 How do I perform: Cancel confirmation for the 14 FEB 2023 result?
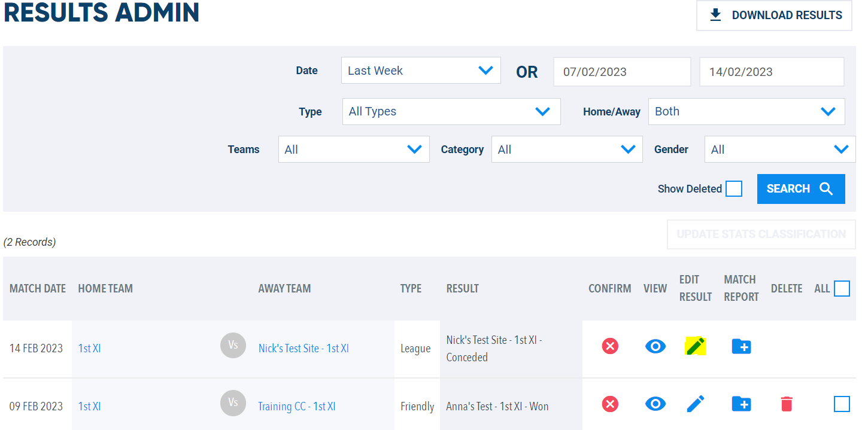pos(609,346)
